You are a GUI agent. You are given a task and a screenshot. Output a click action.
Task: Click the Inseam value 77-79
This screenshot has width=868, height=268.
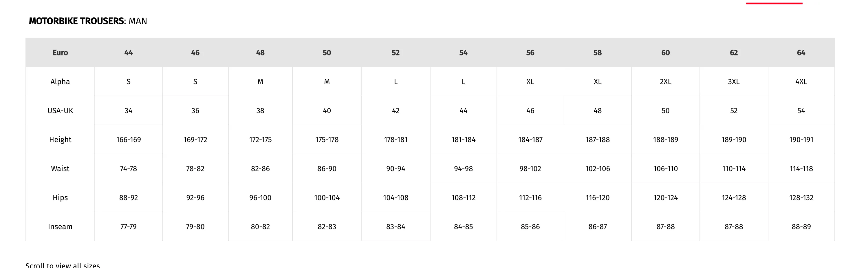point(128,227)
